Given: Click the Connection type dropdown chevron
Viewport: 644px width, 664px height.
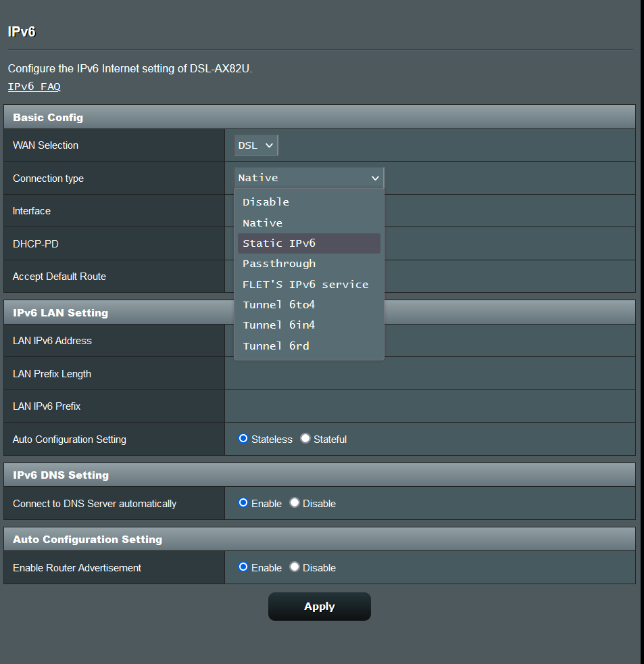Looking at the screenshot, I should pos(375,178).
